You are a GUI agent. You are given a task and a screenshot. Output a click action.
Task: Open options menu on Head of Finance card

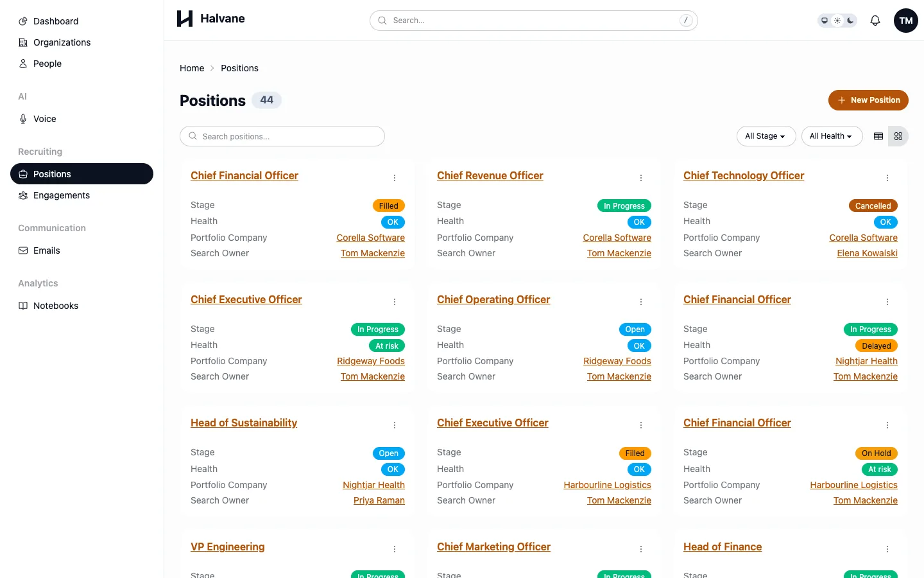(887, 549)
